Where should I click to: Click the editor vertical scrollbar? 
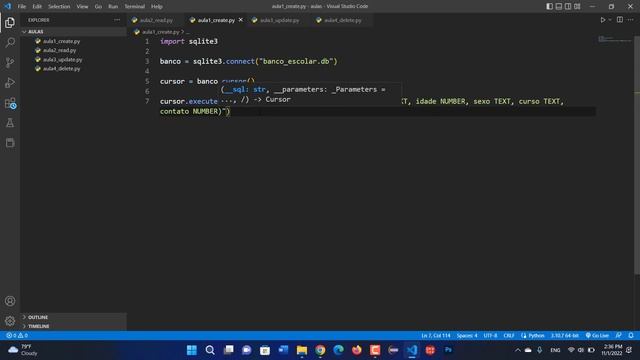coord(637,155)
